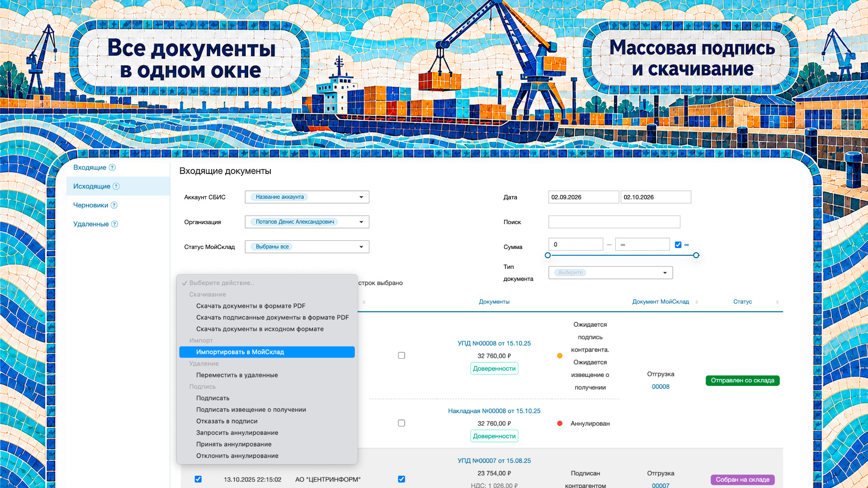
Task: Open the Тип документа dropdown
Action: pyautogui.click(x=610, y=273)
